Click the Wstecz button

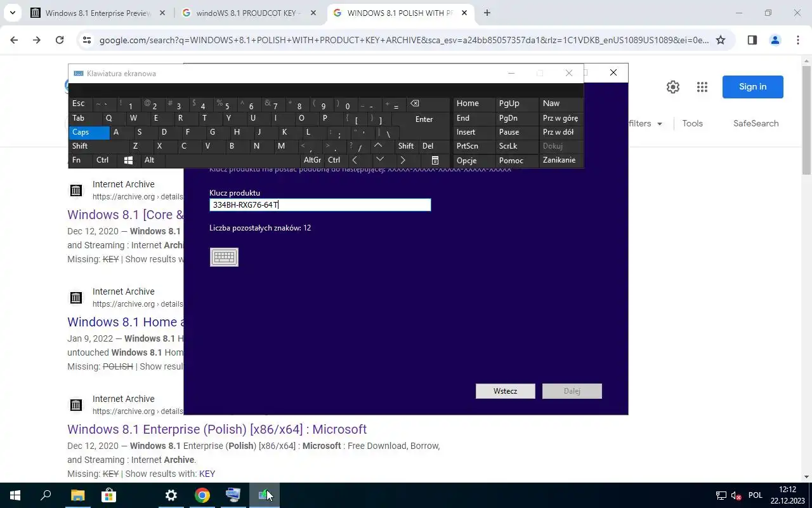click(x=506, y=391)
